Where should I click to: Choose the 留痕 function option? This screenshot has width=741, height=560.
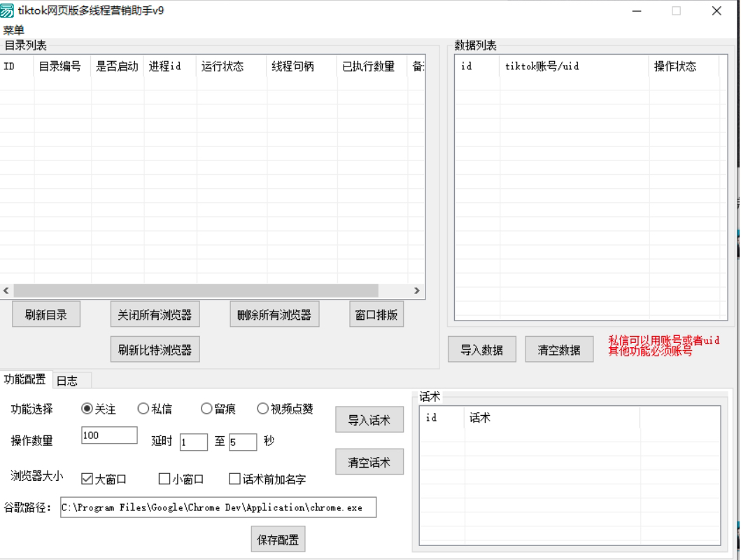206,409
